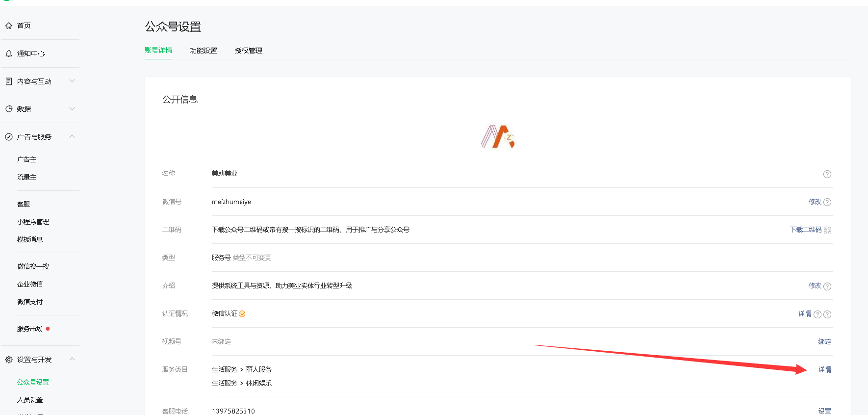Open 小程序管理 in the sidebar

click(x=33, y=222)
